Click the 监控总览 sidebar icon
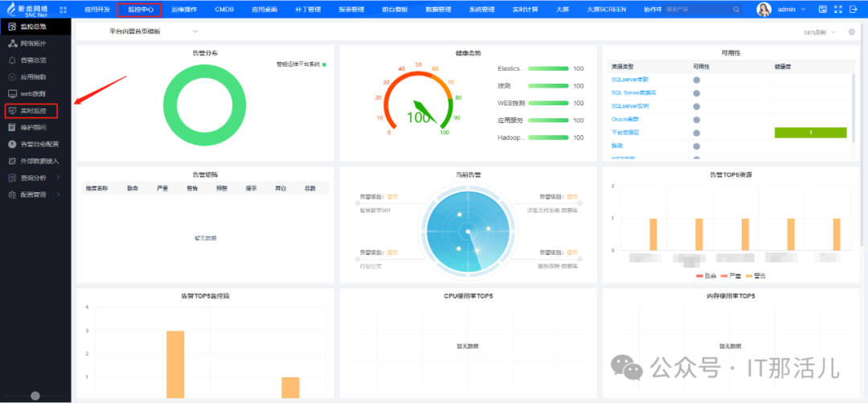 (11, 27)
